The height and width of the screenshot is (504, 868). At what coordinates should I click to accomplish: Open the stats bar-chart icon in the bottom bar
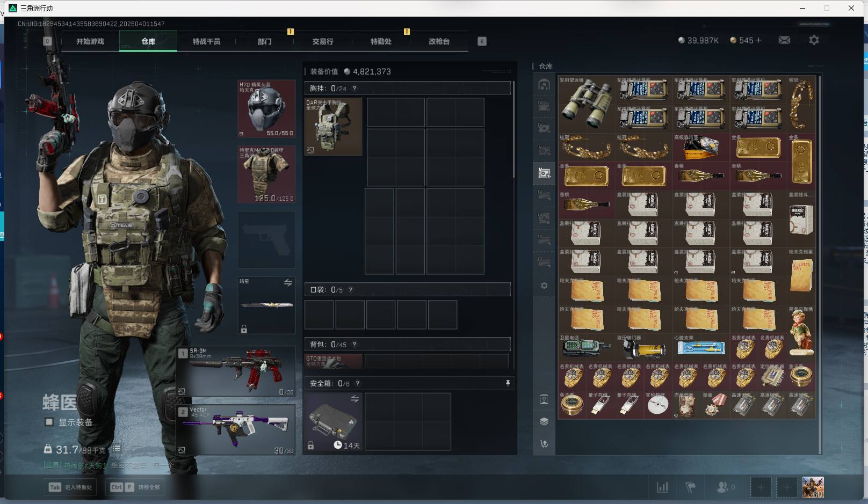coord(663,487)
